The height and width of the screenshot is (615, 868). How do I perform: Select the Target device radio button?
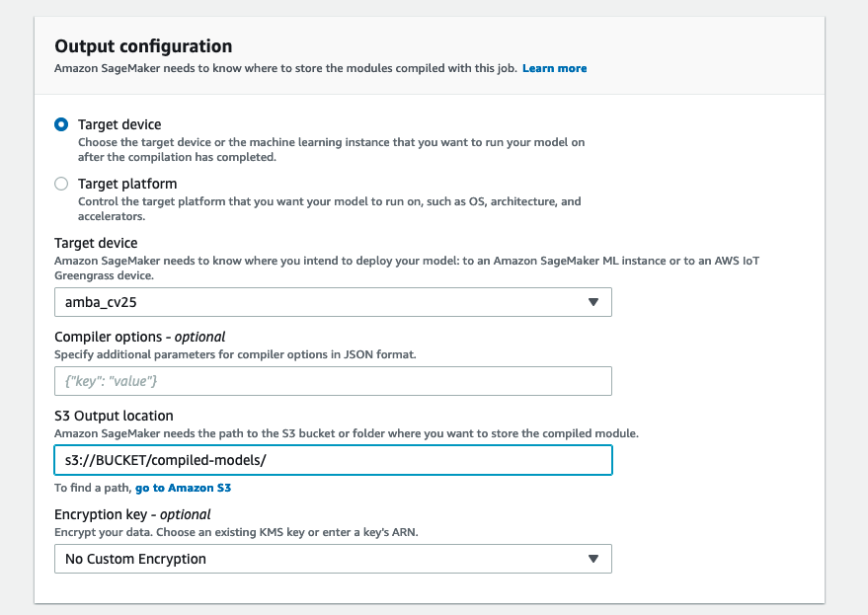62,124
